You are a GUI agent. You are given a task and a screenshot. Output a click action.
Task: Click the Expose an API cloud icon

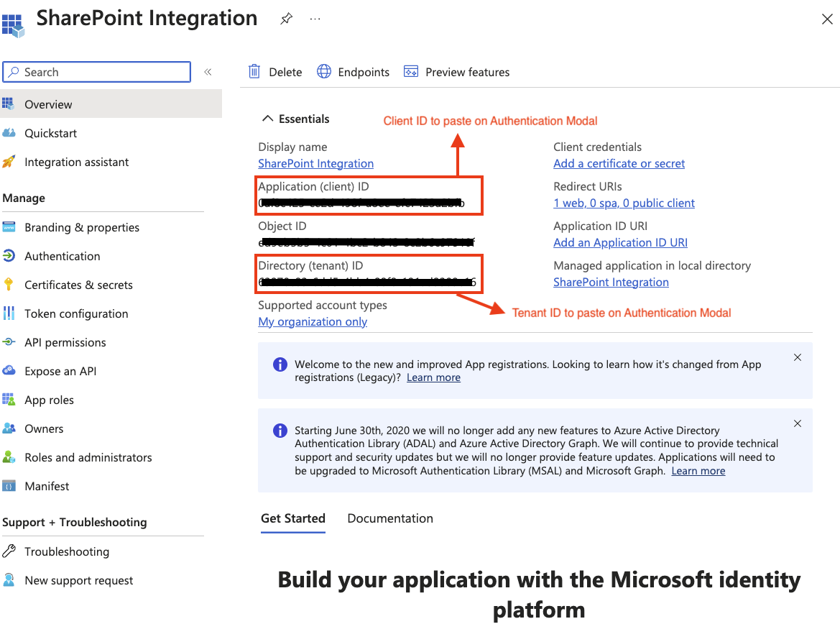pos(9,370)
